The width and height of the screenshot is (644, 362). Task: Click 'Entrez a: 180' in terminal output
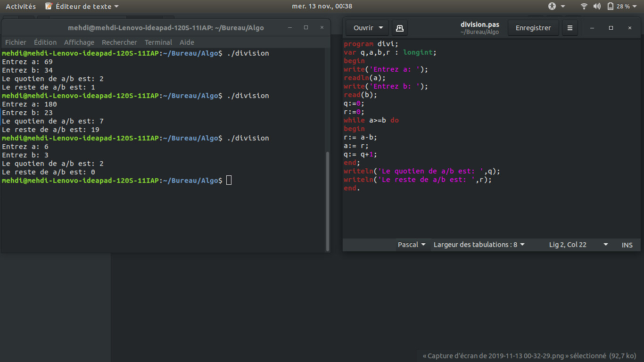[29, 104]
